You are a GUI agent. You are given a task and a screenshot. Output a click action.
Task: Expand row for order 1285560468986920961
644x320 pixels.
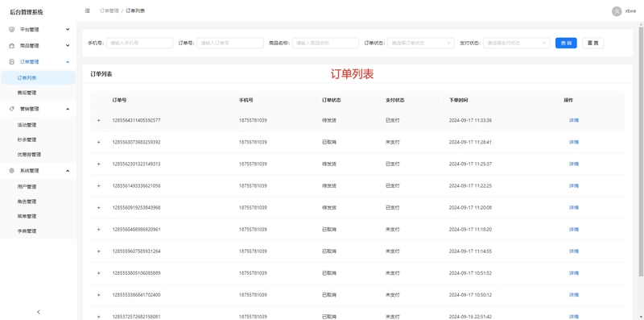click(x=98, y=230)
